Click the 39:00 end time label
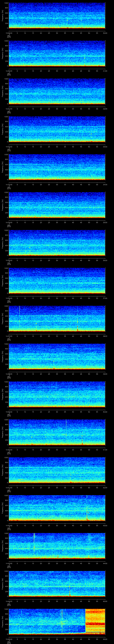The width and height of the screenshot is (114, 644). coord(105,374)
